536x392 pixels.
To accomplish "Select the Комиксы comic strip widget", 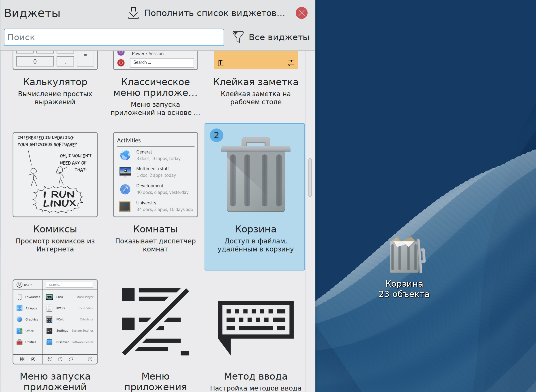I will point(55,175).
